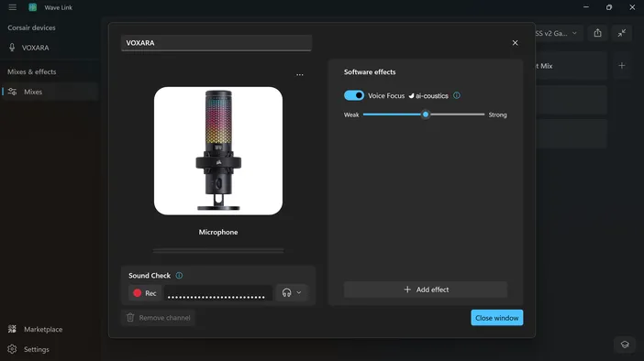Minimize the Wave Link window
Screen dimensions: 644x361
click(586, 7)
